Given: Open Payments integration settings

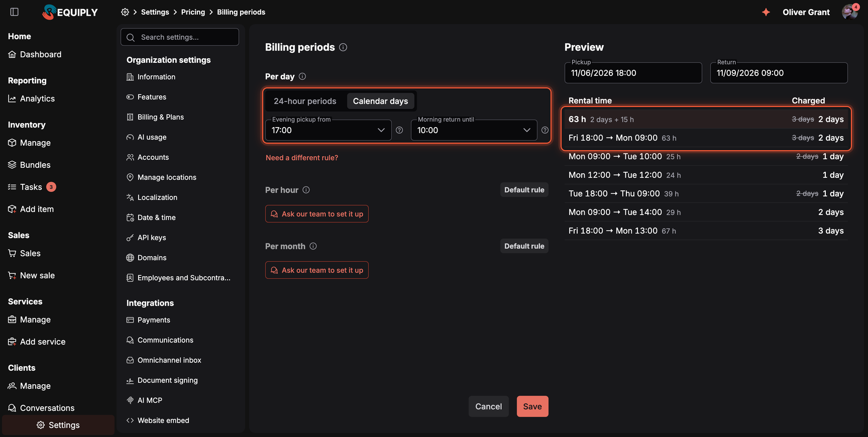Looking at the screenshot, I should (148, 320).
